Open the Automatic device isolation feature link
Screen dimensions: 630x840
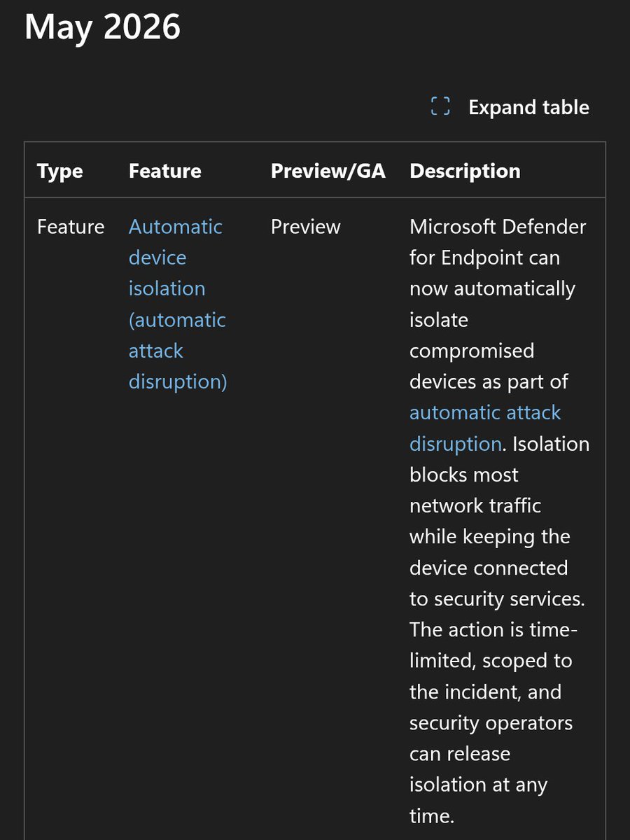point(178,304)
